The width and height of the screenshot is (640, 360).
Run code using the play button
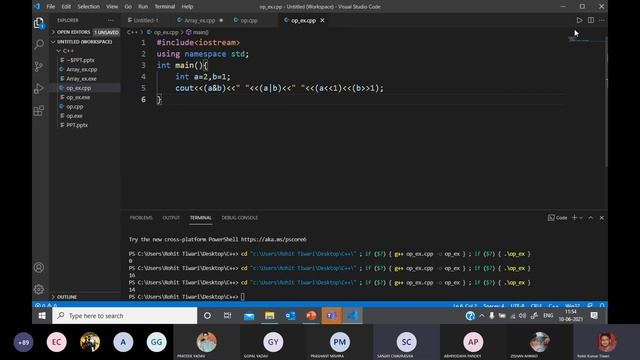579,20
